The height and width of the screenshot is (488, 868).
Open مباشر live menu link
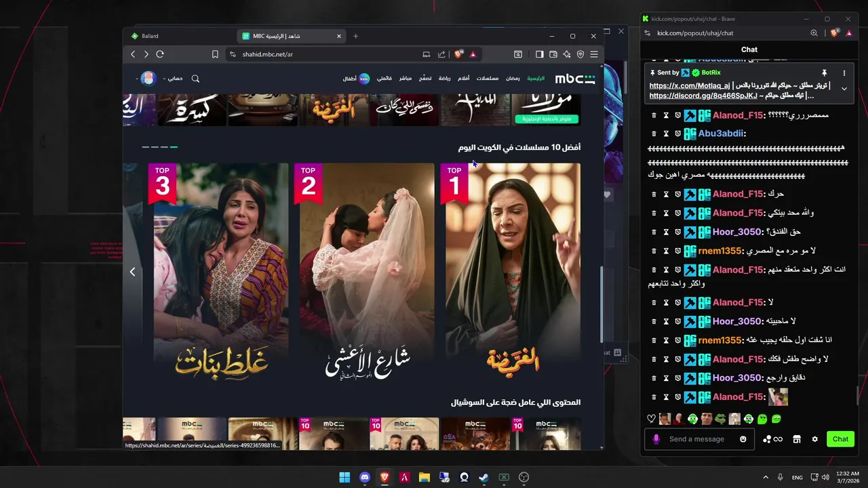[405, 79]
